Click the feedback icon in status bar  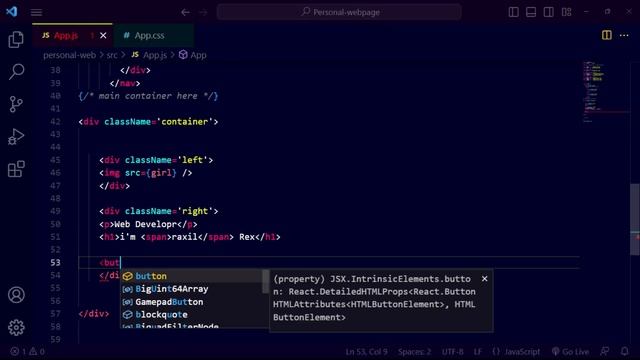tap(605, 351)
